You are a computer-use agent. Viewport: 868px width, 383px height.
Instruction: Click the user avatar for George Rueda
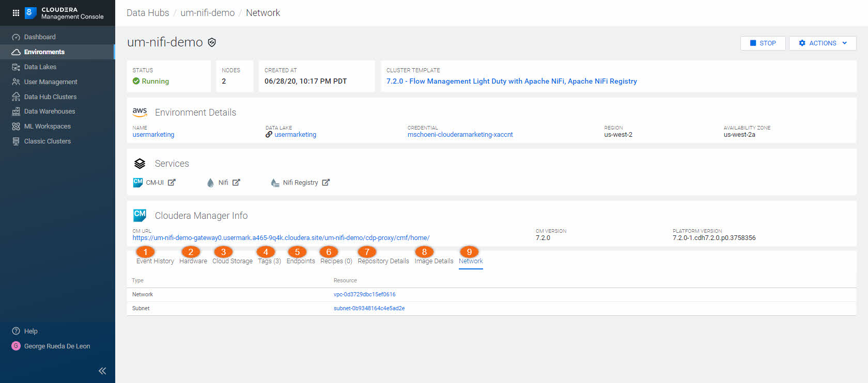pos(16,346)
